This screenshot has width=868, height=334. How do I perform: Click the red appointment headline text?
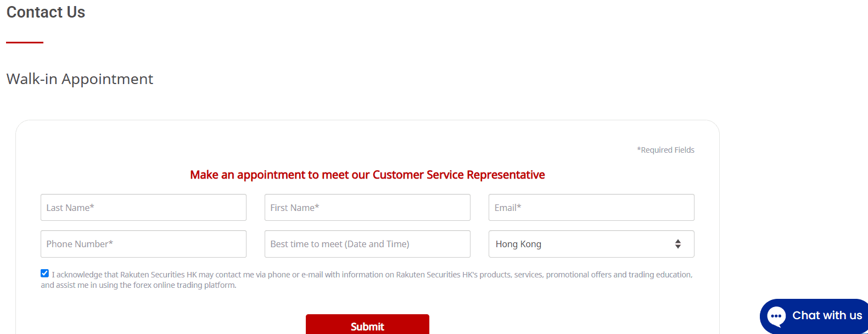367,174
